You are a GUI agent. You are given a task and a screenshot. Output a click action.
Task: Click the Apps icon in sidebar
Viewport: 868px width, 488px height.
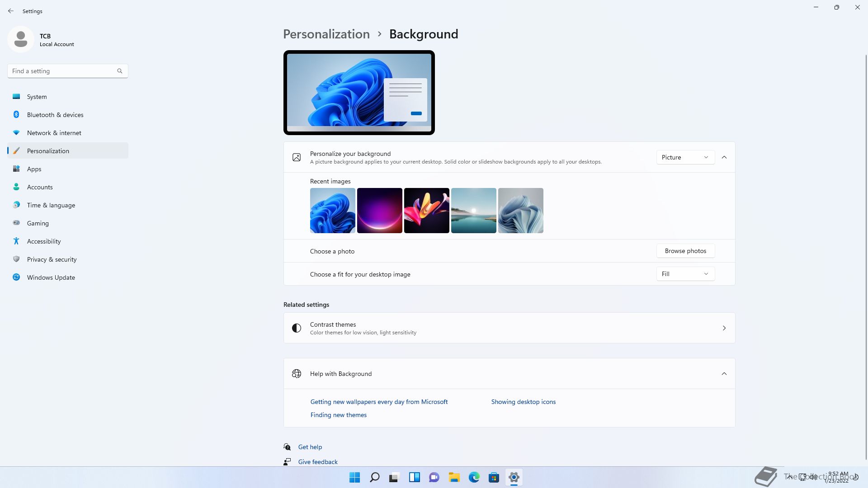click(x=16, y=169)
